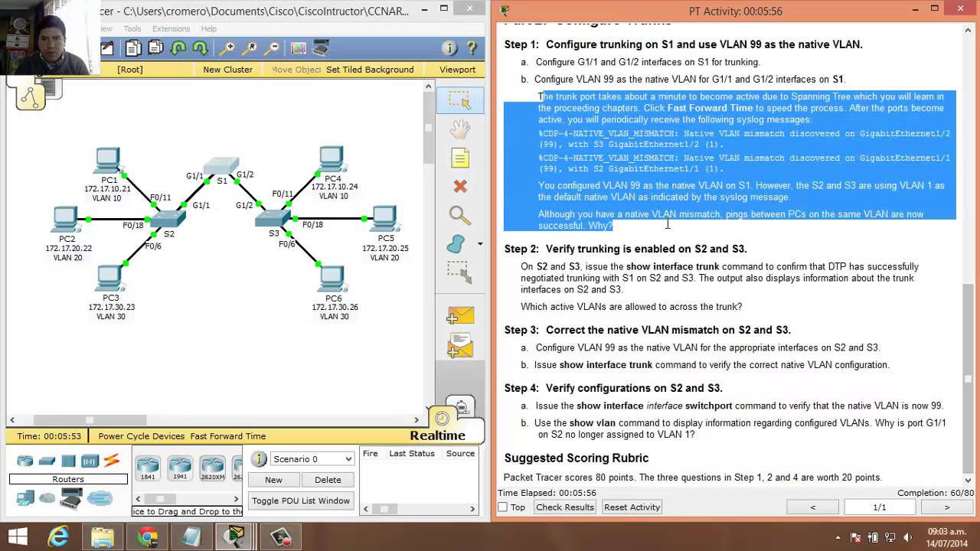Choose the Delete red X tool
980x551 pixels.
coord(460,187)
